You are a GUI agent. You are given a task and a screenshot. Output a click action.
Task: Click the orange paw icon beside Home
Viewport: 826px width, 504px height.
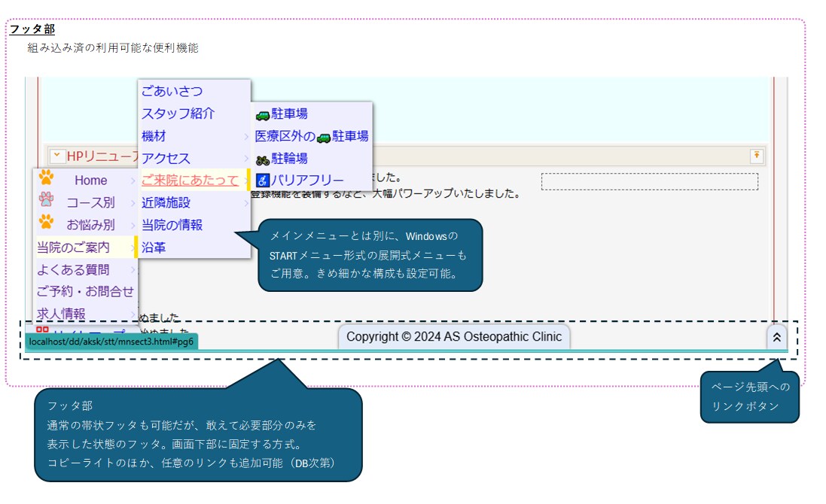click(x=47, y=178)
